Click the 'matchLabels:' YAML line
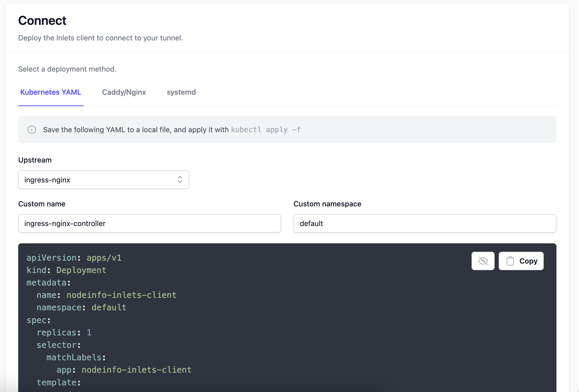Screen dimensions: 579x392 (x=76, y=357)
